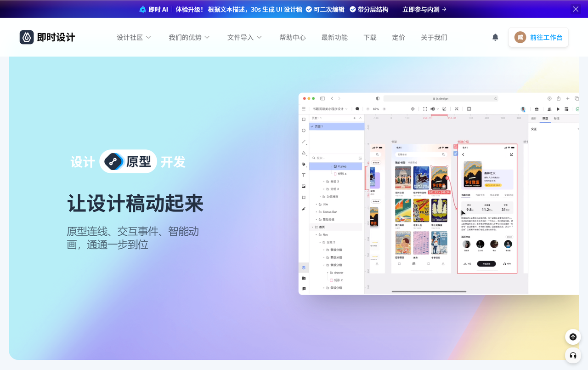Click the 前往工作台 button
This screenshot has width=588, height=370.
[x=538, y=37]
